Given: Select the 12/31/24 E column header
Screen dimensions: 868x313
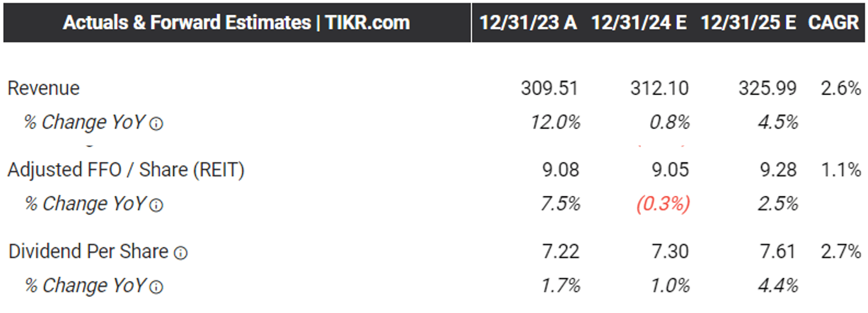Looking at the screenshot, I should point(639,22).
